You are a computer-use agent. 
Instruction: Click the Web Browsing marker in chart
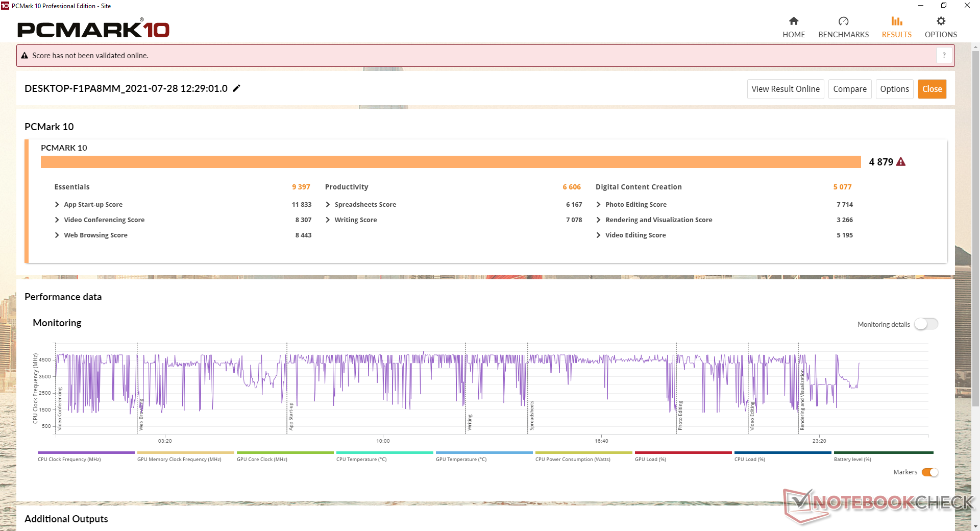pos(141,415)
